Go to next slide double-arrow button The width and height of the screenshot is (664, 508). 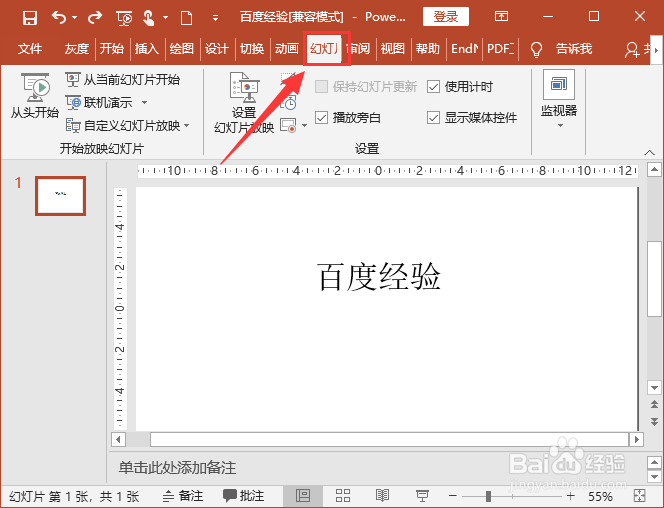click(x=654, y=421)
